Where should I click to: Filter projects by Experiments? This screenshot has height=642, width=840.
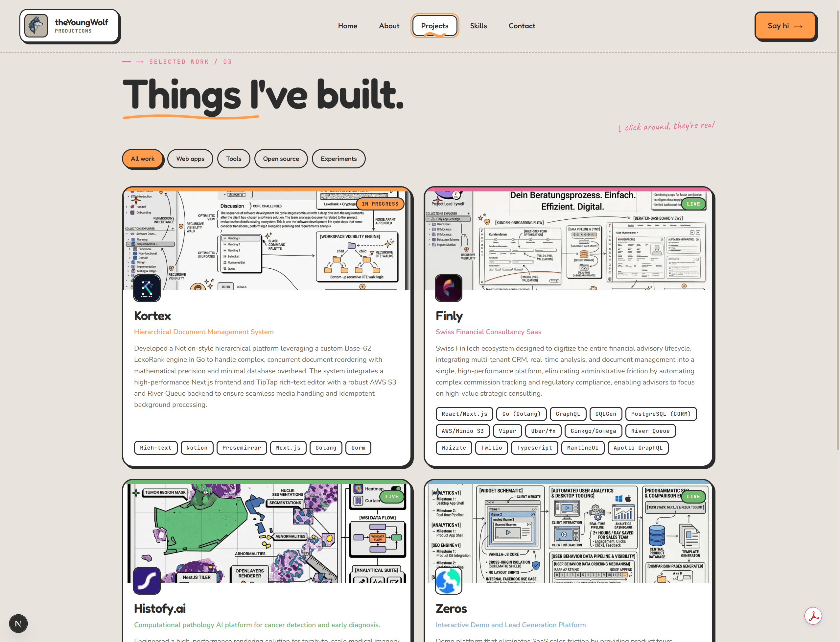tap(339, 159)
